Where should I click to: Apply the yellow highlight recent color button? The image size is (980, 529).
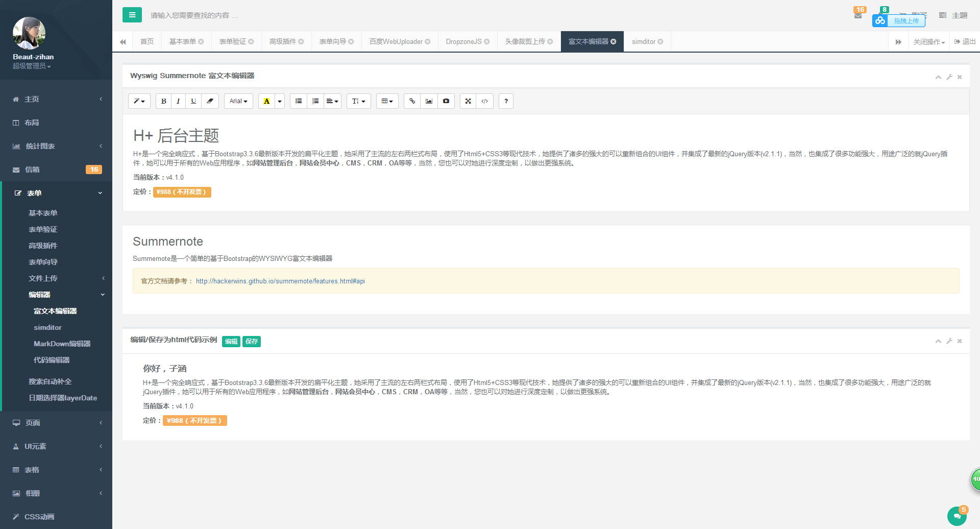(266, 101)
